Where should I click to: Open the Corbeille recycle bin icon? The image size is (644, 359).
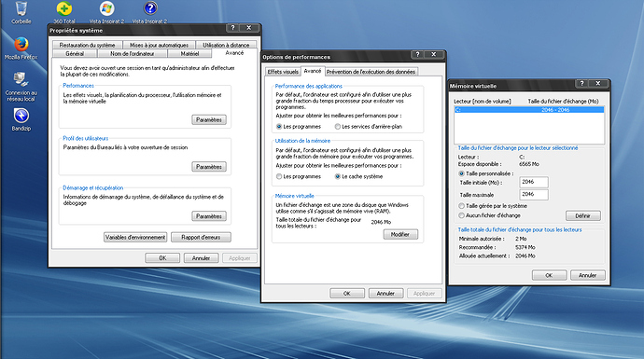pyautogui.click(x=21, y=12)
